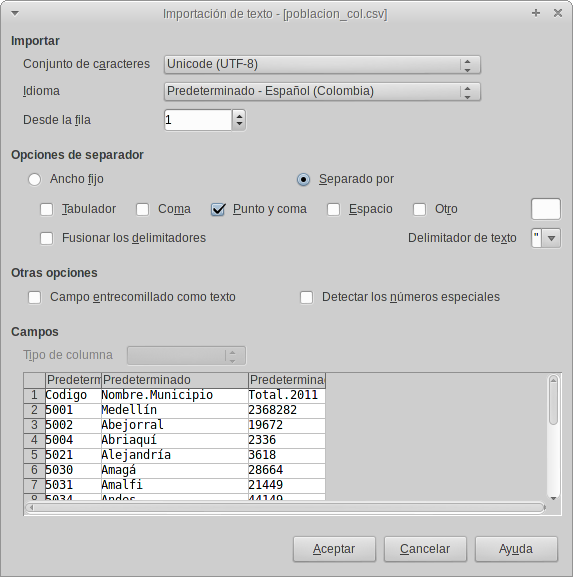Decrease the Desde la fila value
The height and width of the screenshot is (577, 573).
point(239,124)
